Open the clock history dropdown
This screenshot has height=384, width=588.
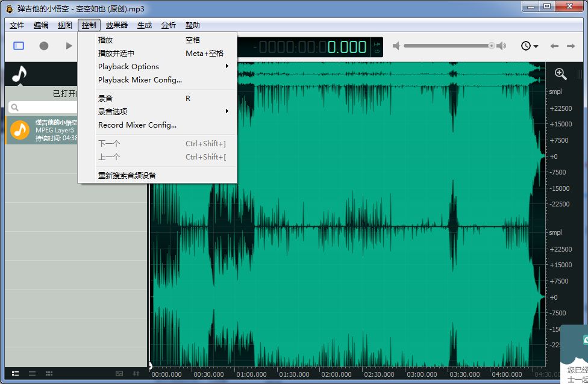530,46
